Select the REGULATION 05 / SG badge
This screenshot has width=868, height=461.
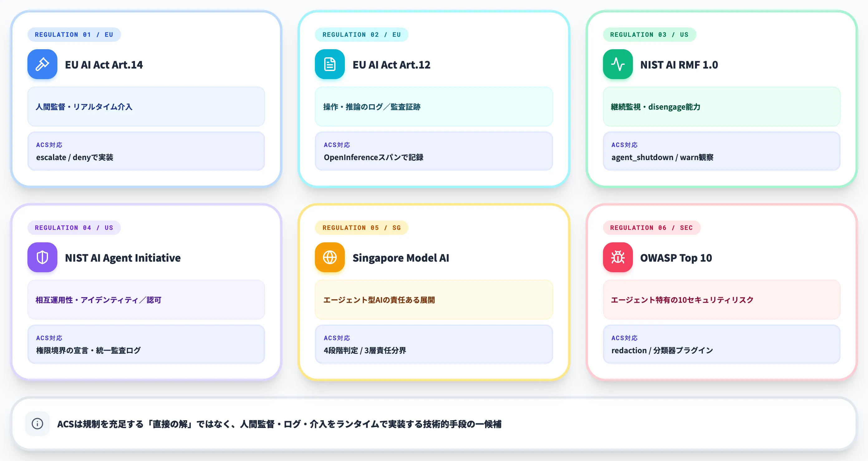click(x=362, y=228)
